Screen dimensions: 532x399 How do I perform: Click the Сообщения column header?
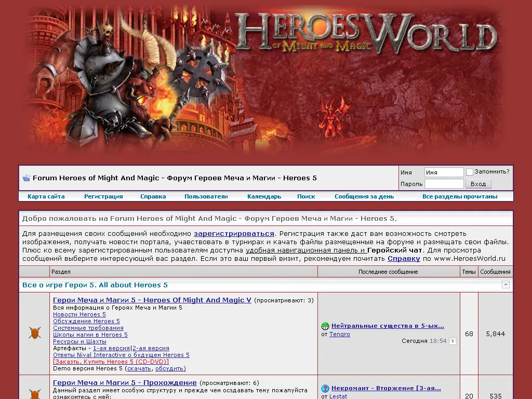pos(495,272)
